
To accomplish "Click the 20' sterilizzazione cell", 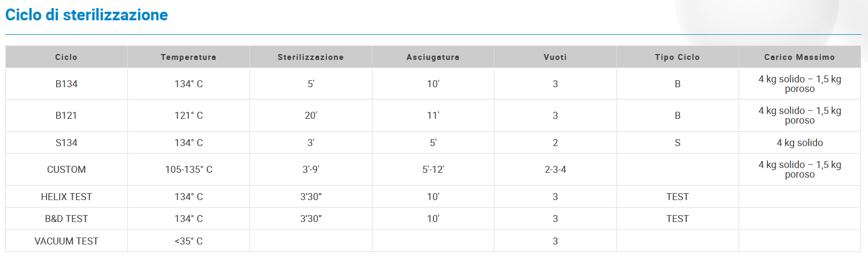I will tap(311, 116).
